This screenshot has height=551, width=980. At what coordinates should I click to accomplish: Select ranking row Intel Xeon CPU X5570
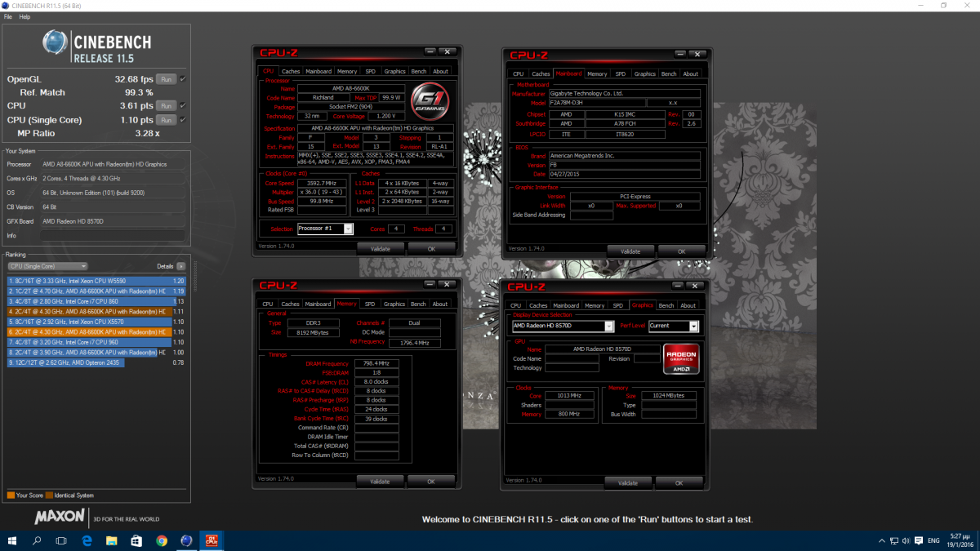point(96,322)
